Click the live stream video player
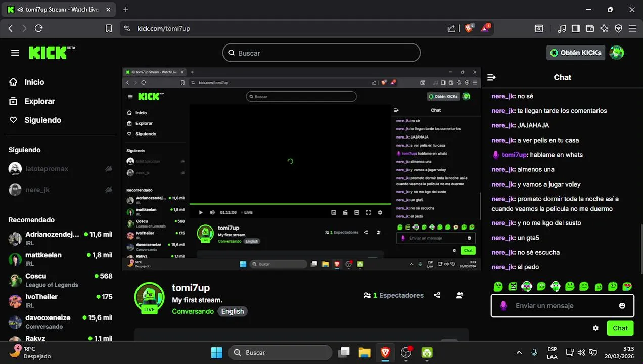The width and height of the screenshot is (643, 364). [302, 169]
